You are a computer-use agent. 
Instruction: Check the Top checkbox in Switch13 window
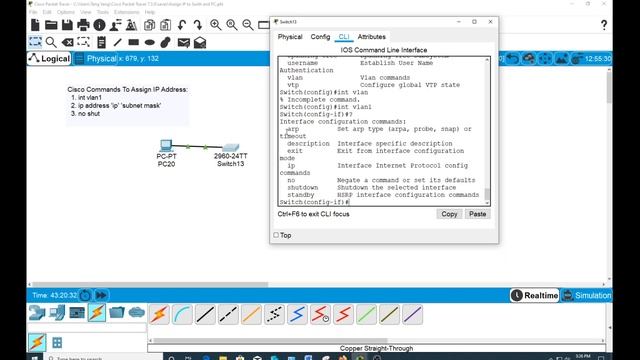[276, 235]
